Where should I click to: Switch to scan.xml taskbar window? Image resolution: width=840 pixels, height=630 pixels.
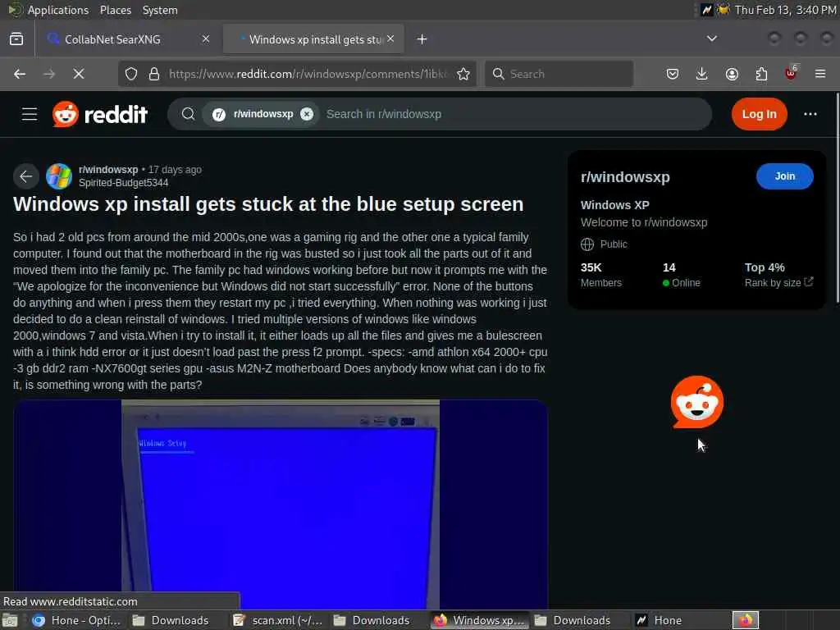(278, 620)
